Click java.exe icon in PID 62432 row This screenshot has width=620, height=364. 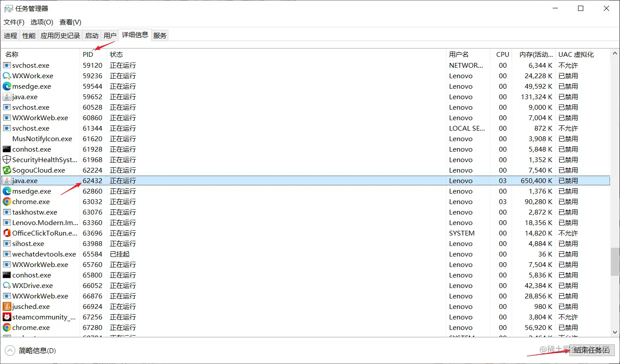(x=7, y=180)
